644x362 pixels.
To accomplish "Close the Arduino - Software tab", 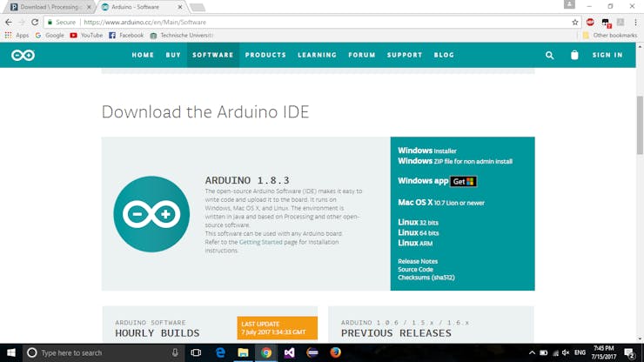I will 180,7.
